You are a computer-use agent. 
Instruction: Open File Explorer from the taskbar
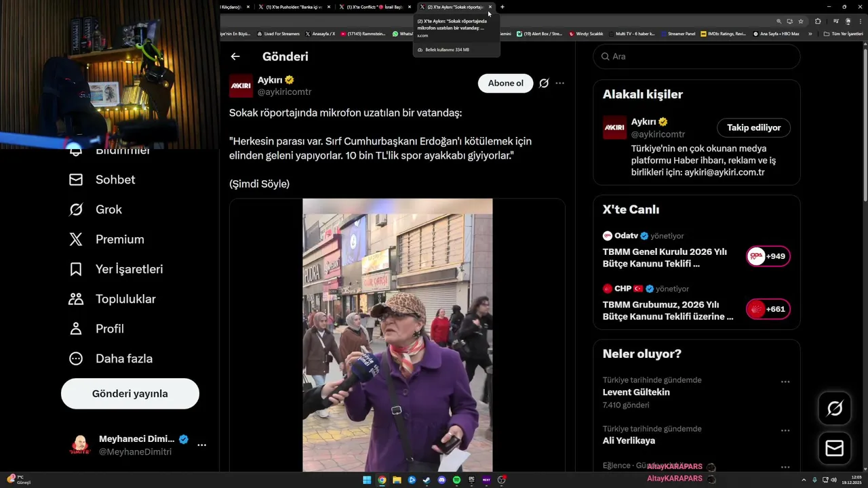coord(397,480)
